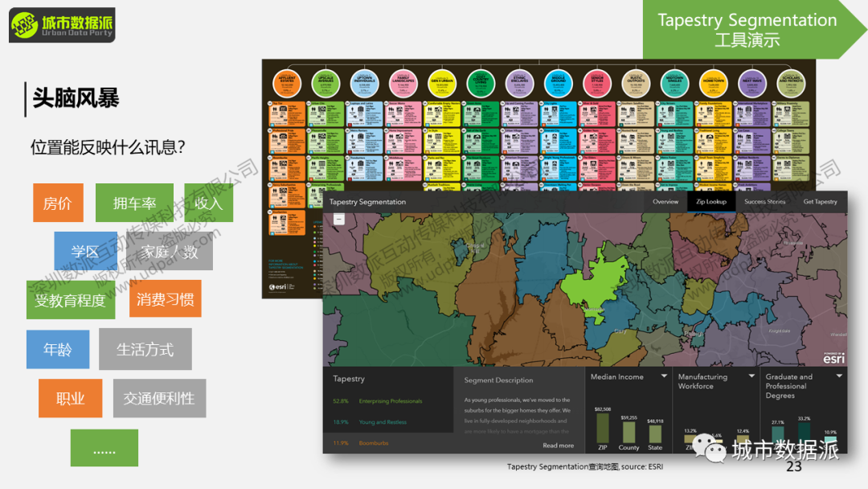Select the Gen X Urban yellow circle

442,83
